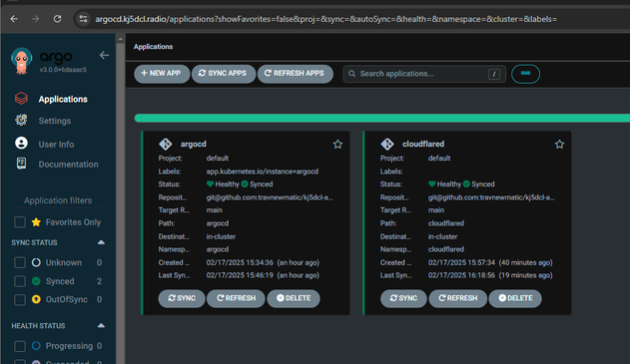
Task: Click the argocd Path value 'argocd'
Action: point(218,223)
